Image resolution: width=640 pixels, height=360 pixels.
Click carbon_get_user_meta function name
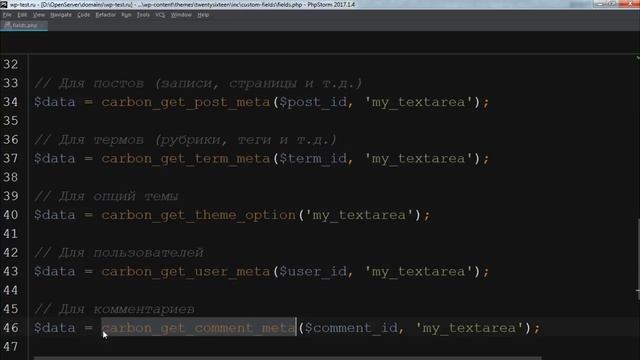coord(186,271)
